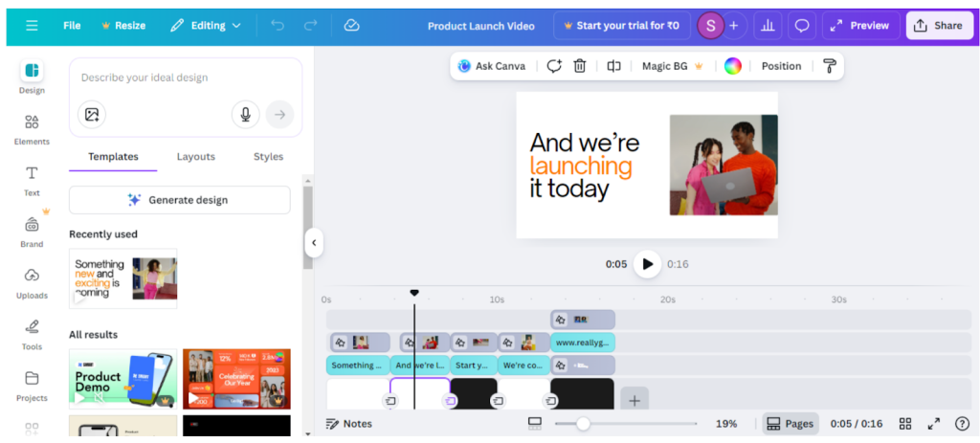This screenshot has width=980, height=443.
Task: Open Ask Canva assistant
Action: 492,66
